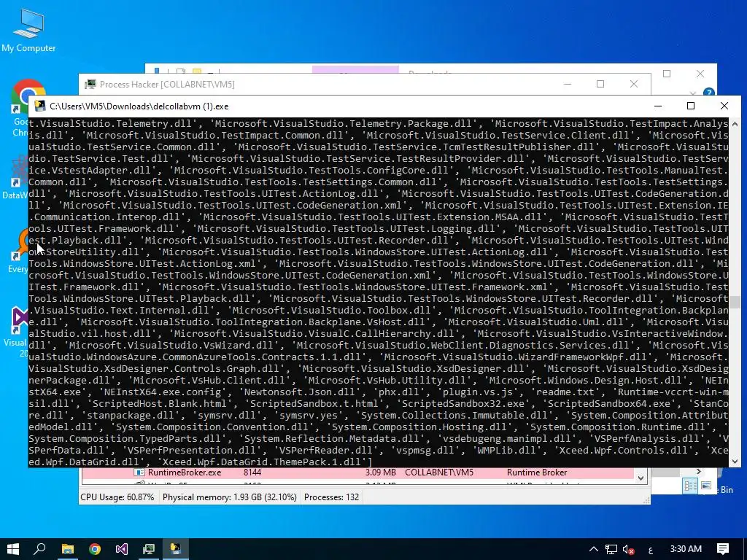Select the RuntimeBroker.exe process row
This screenshot has height=560, width=747.
click(357, 472)
